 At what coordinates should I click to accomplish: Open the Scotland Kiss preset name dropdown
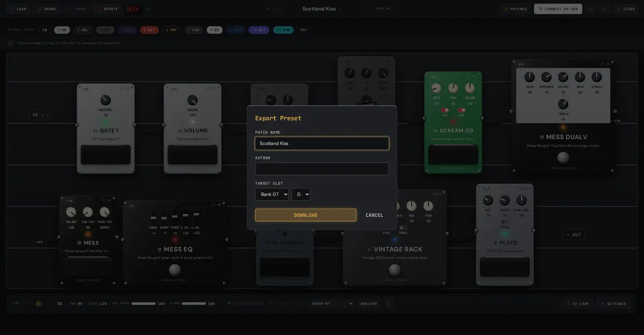click(321, 9)
